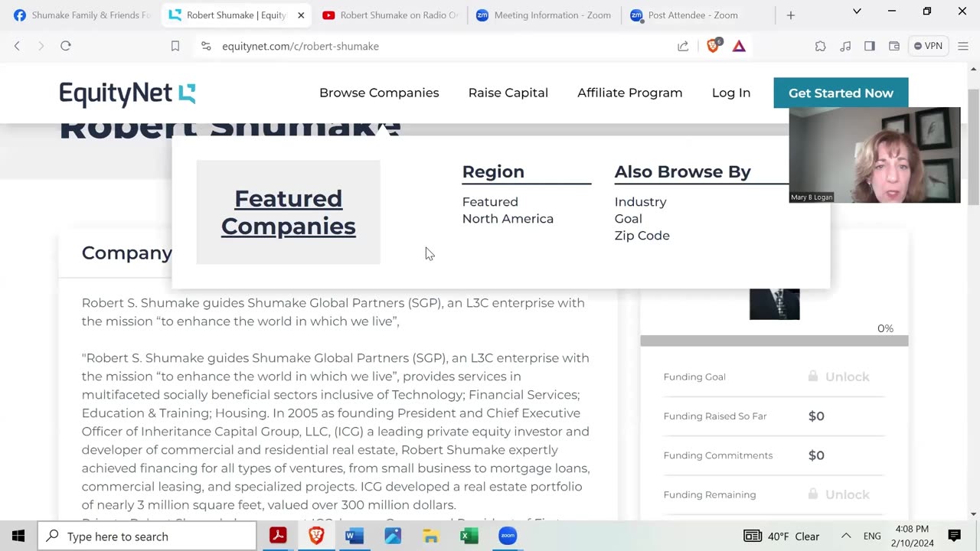The height and width of the screenshot is (551, 980).
Task: Reload the page with the refresh icon
Action: 66,46
